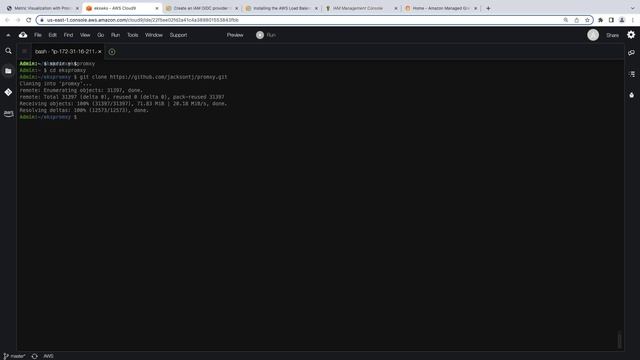
Task: Open the Run menu
Action: point(116,35)
